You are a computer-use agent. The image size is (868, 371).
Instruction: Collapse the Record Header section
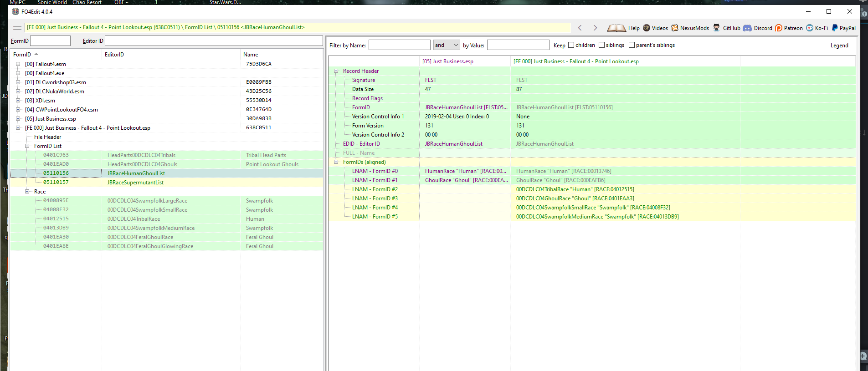coord(336,71)
